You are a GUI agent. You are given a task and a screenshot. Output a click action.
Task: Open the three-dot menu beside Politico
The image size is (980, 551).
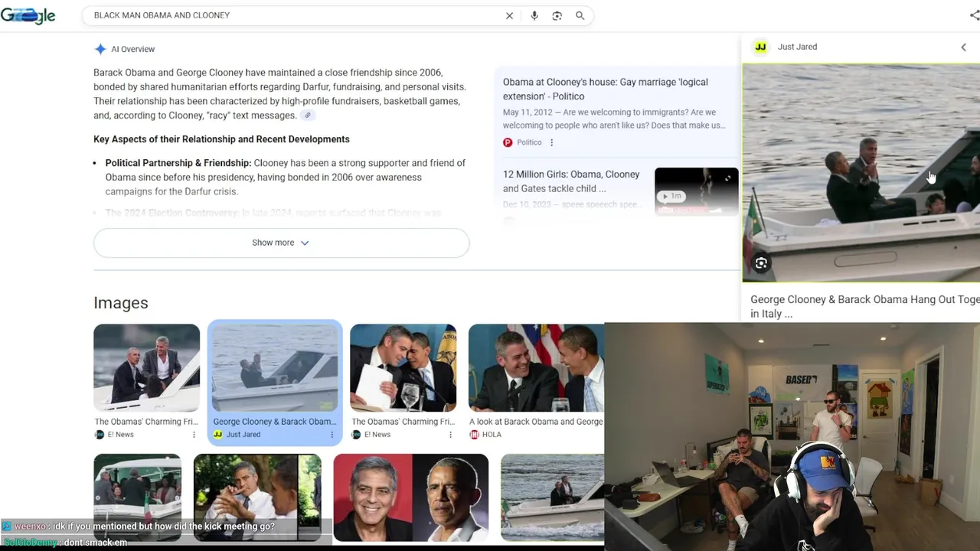tap(551, 142)
